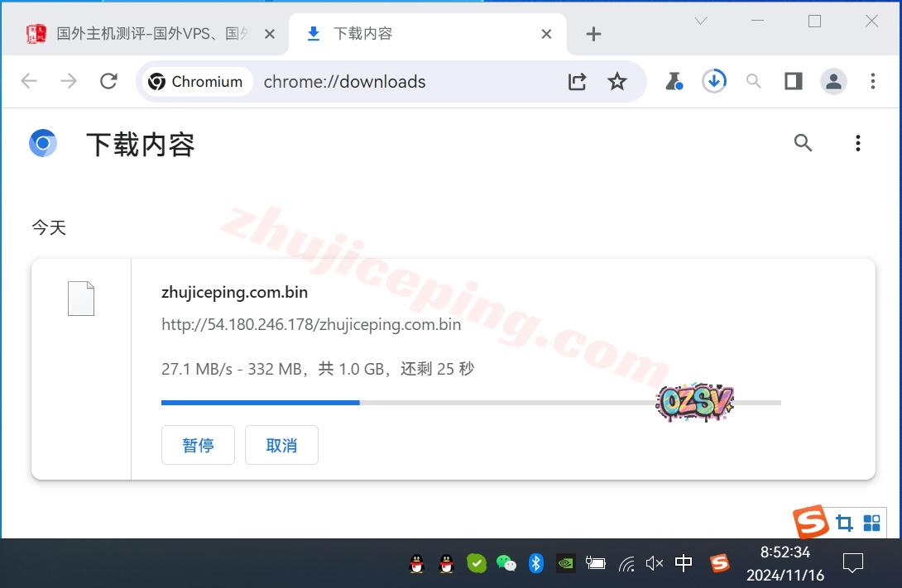This screenshot has height=588, width=902.
Task: Click the reload page icon
Action: coord(108,81)
